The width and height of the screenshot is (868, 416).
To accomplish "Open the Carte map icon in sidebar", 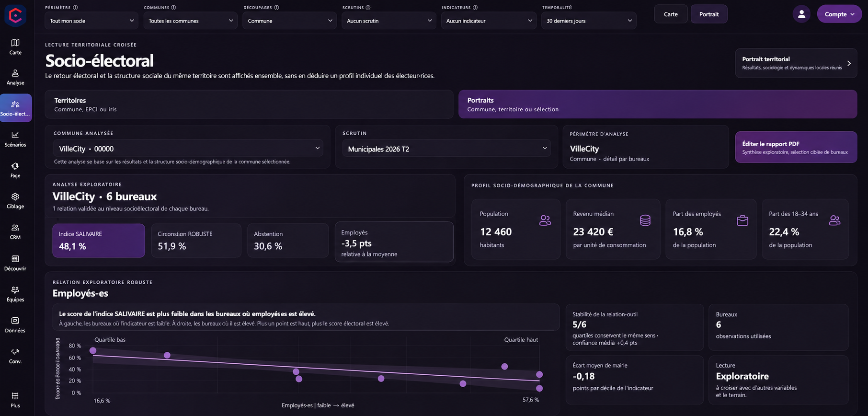I will [x=15, y=43].
